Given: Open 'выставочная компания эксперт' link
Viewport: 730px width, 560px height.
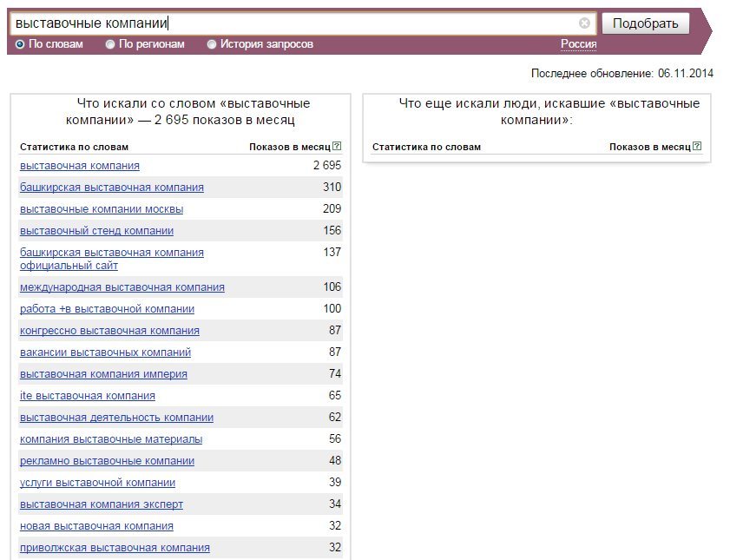Looking at the screenshot, I should 102,504.
